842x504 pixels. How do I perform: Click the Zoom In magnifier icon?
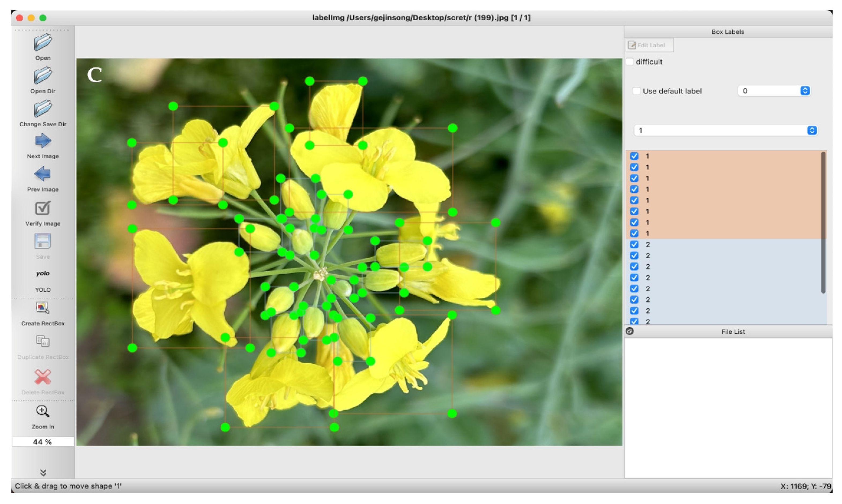point(43,411)
